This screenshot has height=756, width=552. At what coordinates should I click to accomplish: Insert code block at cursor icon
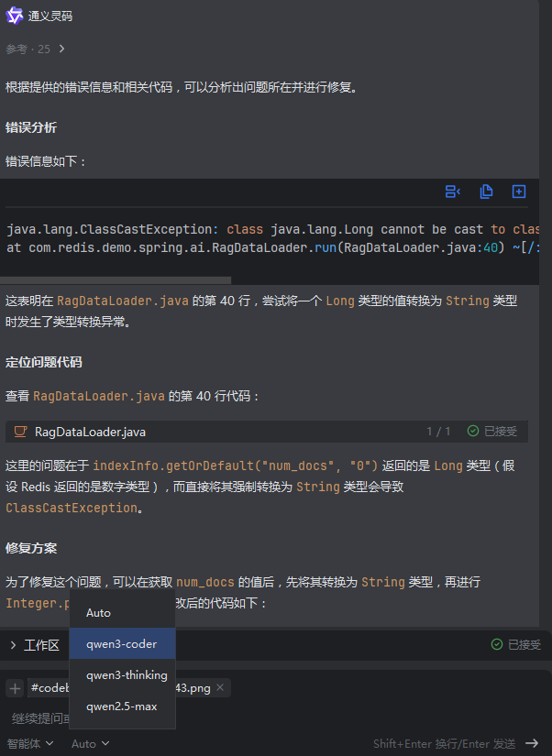pos(452,192)
